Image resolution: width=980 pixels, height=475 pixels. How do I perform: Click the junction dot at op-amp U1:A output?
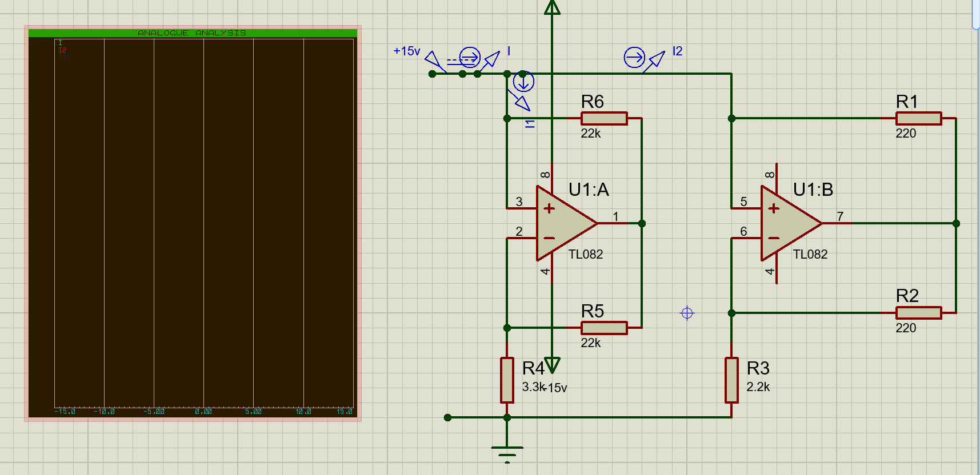tap(642, 223)
